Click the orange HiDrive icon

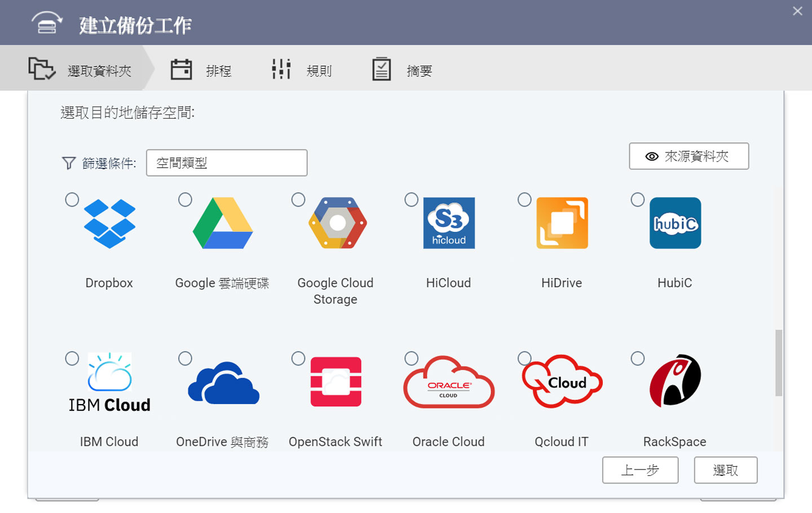pos(562,223)
